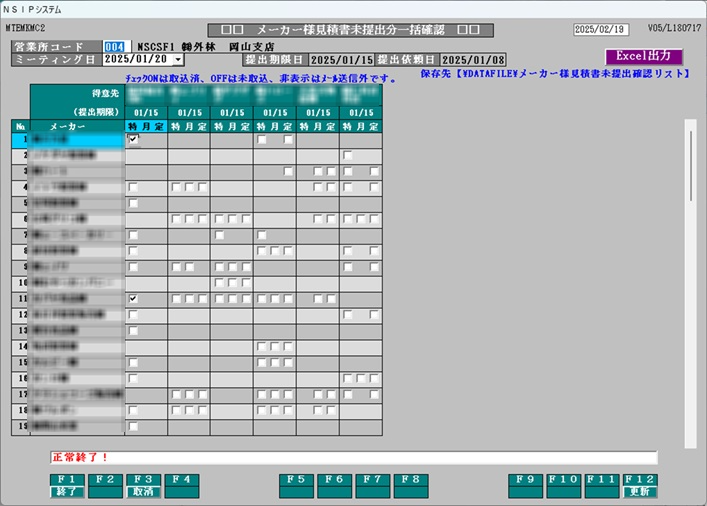707x506 pixels.
Task: Uncheck the first checkbox in row 11
Action: (x=133, y=299)
